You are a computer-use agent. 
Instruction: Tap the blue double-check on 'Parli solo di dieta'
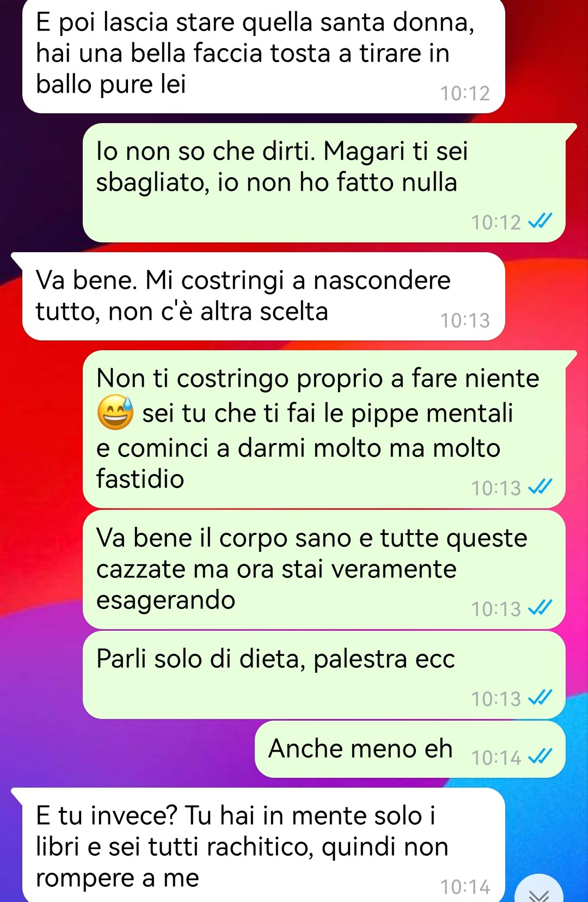pyautogui.click(x=540, y=698)
